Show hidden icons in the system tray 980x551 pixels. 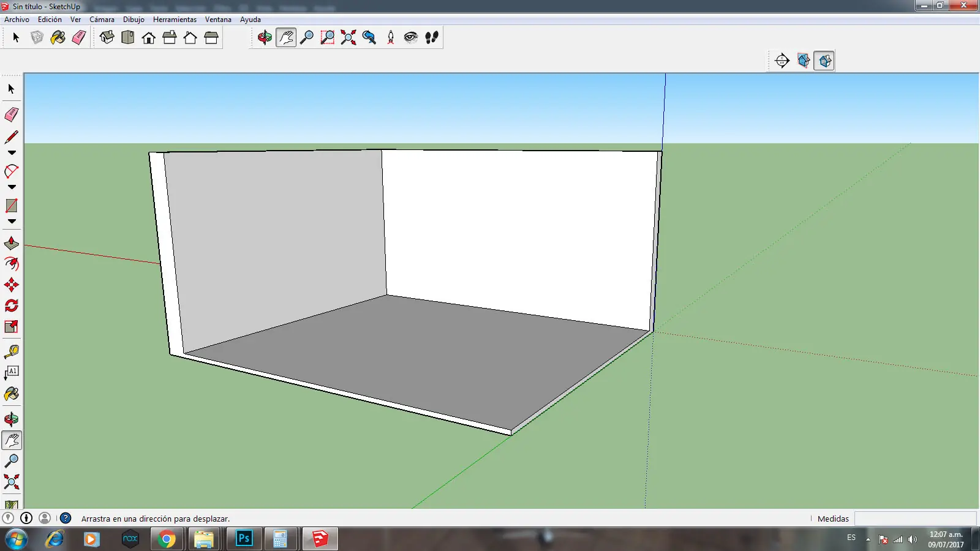point(867,539)
